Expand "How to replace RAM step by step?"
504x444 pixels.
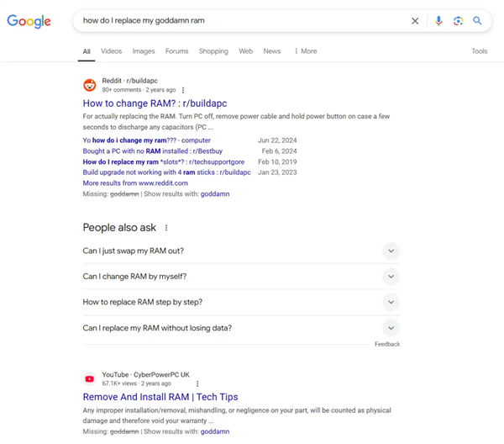point(391,302)
